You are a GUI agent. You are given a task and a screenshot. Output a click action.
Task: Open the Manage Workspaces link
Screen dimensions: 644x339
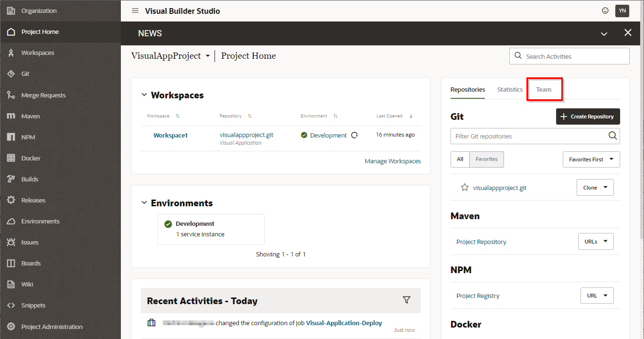click(393, 161)
